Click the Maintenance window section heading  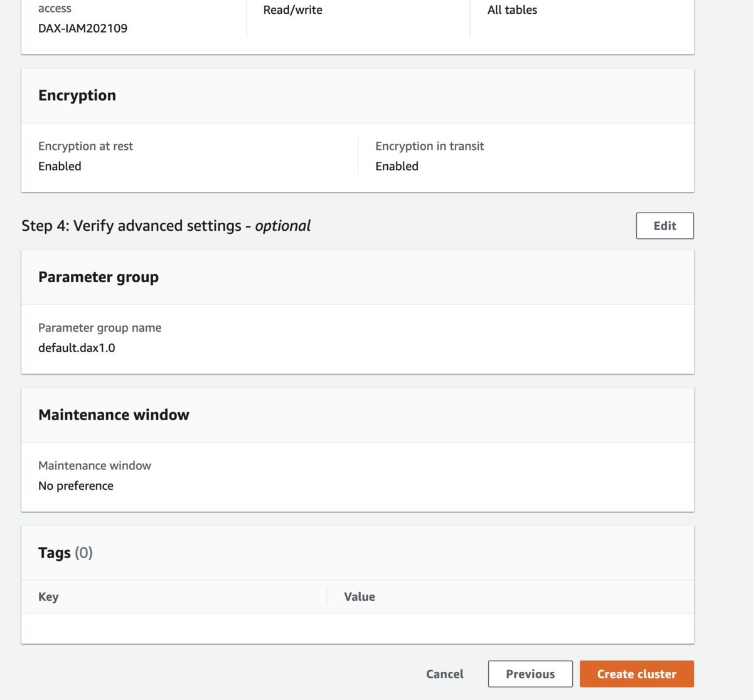point(114,415)
